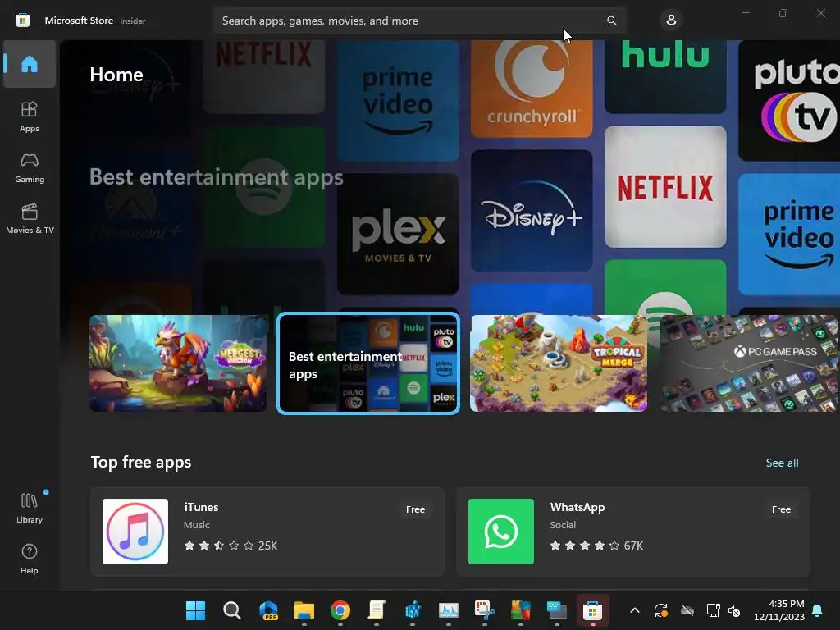Image resolution: width=840 pixels, height=630 pixels.
Task: Open the notifications bell
Action: pos(817,610)
